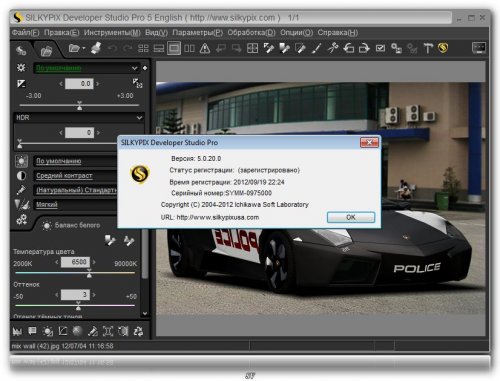Click the exposure bias slider handle
This screenshot has height=381, width=500.
(79, 106)
